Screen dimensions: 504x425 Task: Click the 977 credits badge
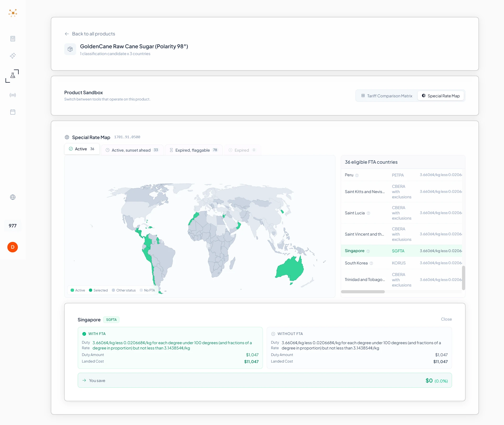click(x=13, y=226)
